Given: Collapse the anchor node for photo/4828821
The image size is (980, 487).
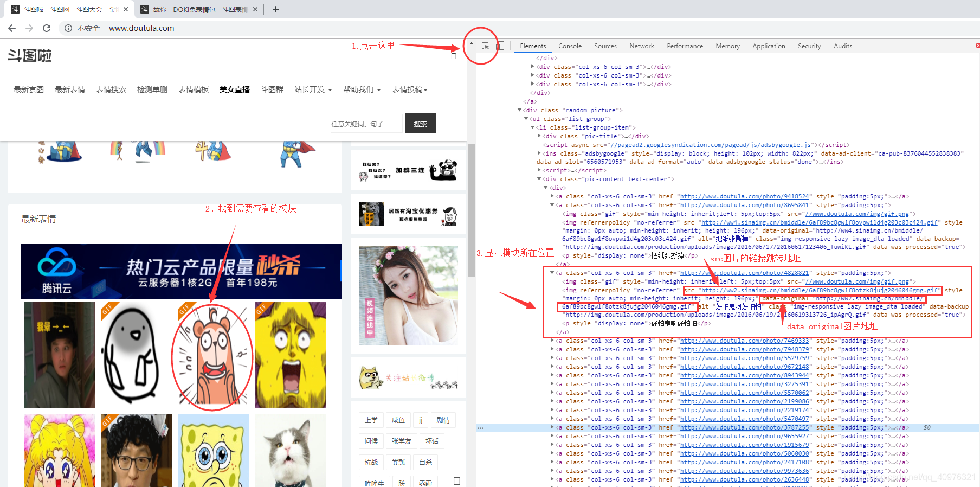Looking at the screenshot, I should [x=552, y=273].
